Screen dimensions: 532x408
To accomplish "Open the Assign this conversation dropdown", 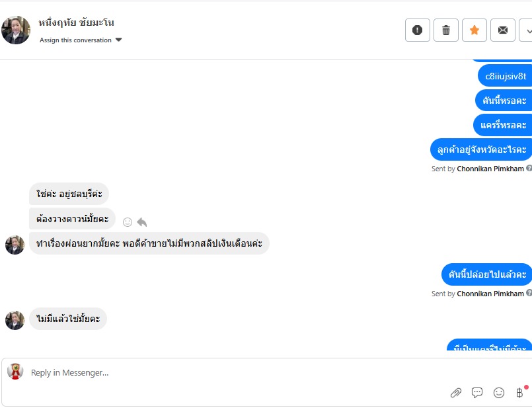I will click(x=81, y=40).
